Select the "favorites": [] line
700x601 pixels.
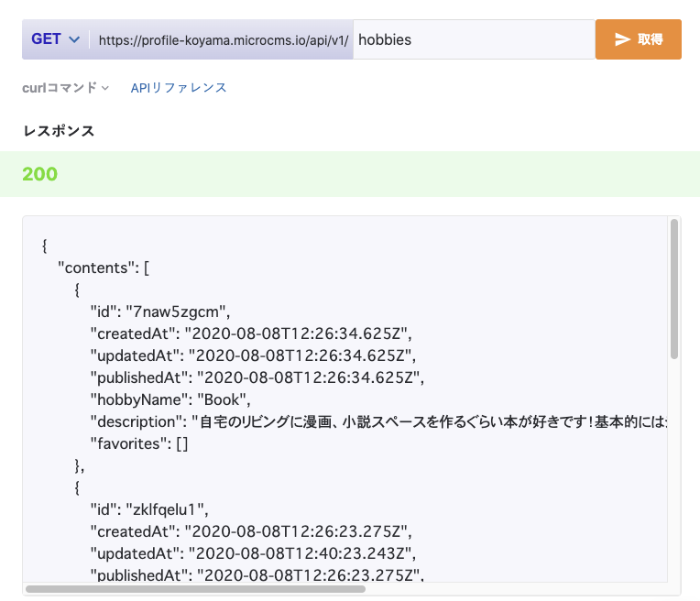(x=139, y=443)
